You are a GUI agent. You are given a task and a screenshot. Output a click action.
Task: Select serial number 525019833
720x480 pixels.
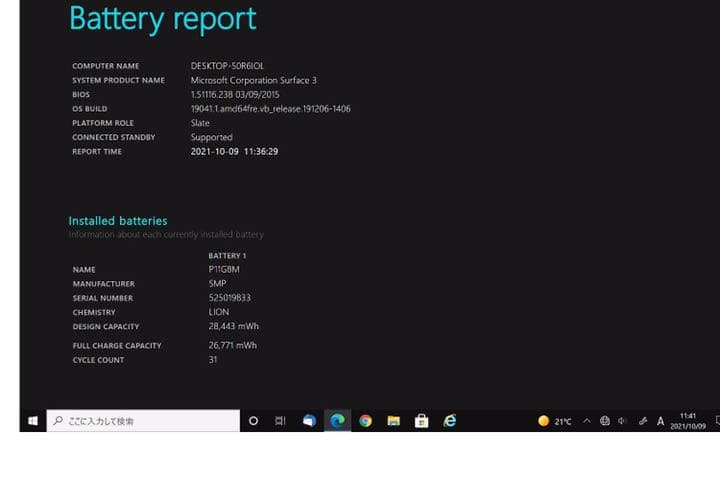(230, 298)
